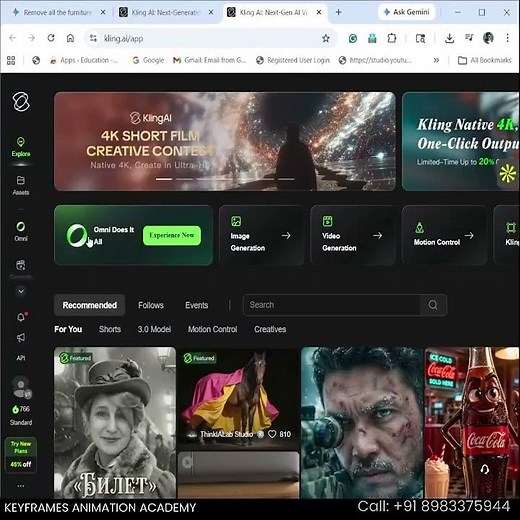Bookmark the page with the star icon
Viewport: 520px width, 520px height.
click(326, 38)
